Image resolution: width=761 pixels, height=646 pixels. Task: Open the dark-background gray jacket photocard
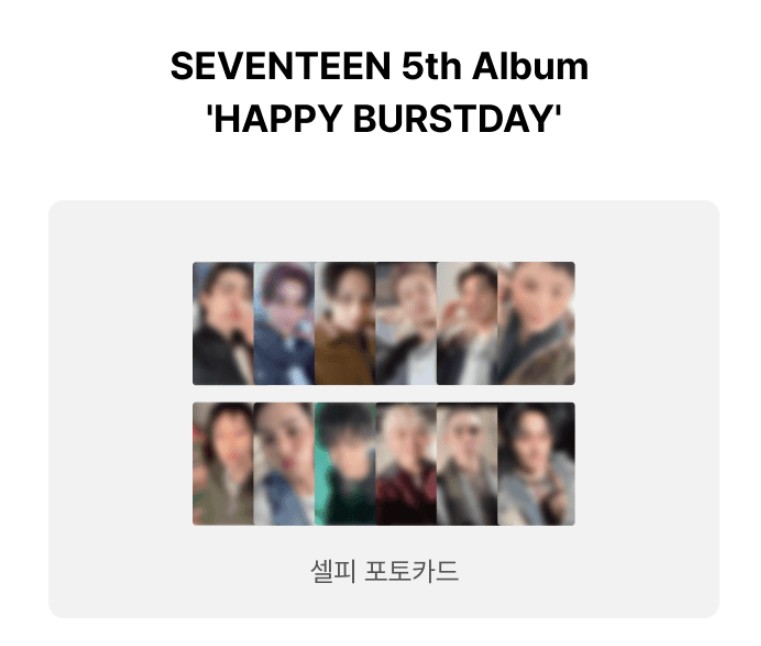tap(536, 464)
